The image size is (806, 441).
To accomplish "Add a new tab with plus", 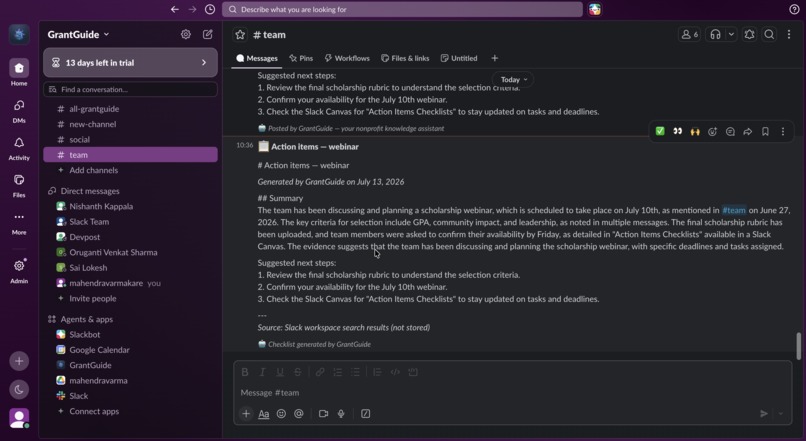I will [x=494, y=58].
